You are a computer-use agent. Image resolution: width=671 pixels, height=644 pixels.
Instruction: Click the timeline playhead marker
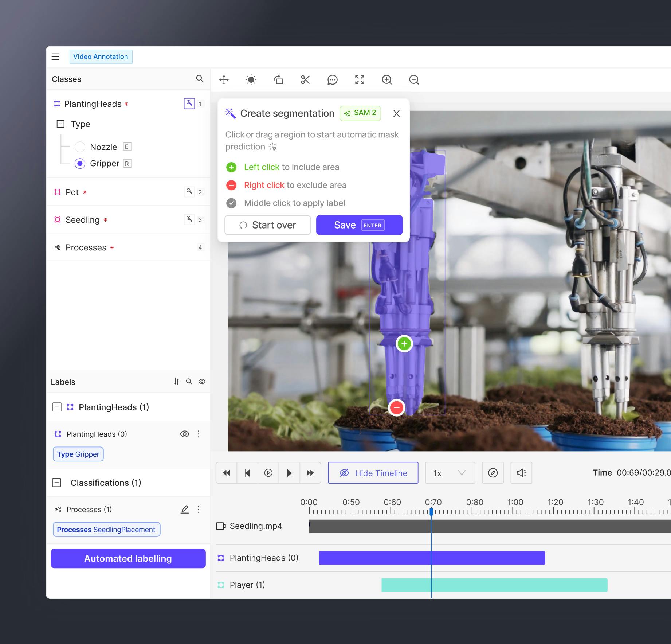[431, 512]
